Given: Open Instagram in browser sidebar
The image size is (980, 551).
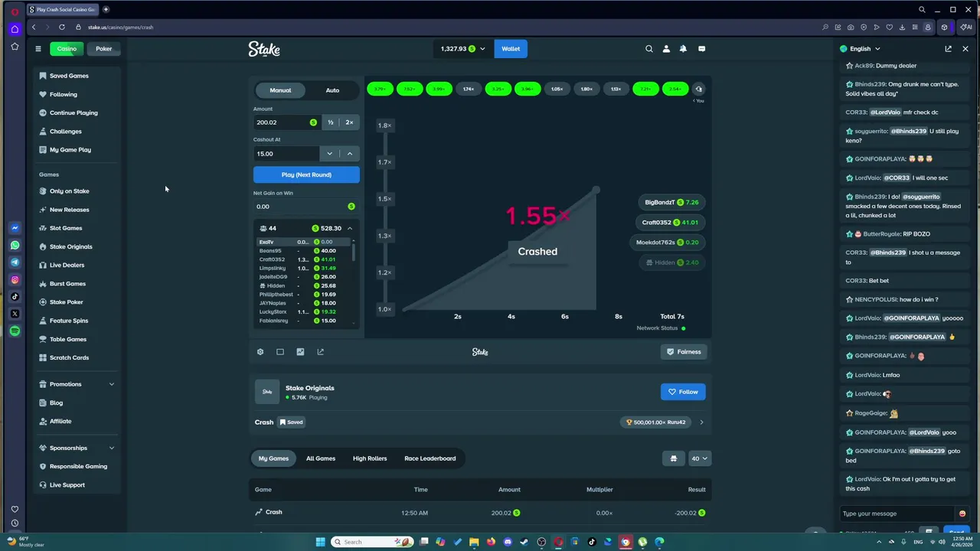Looking at the screenshot, I should click(x=15, y=280).
